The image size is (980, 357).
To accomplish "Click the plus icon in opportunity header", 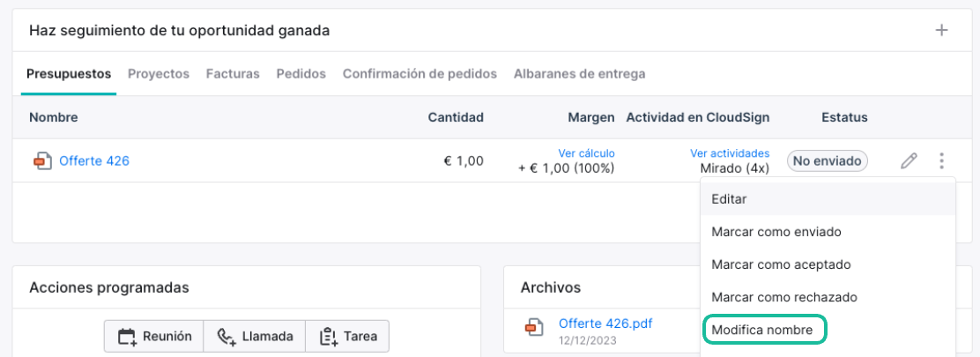I will pos(941,30).
